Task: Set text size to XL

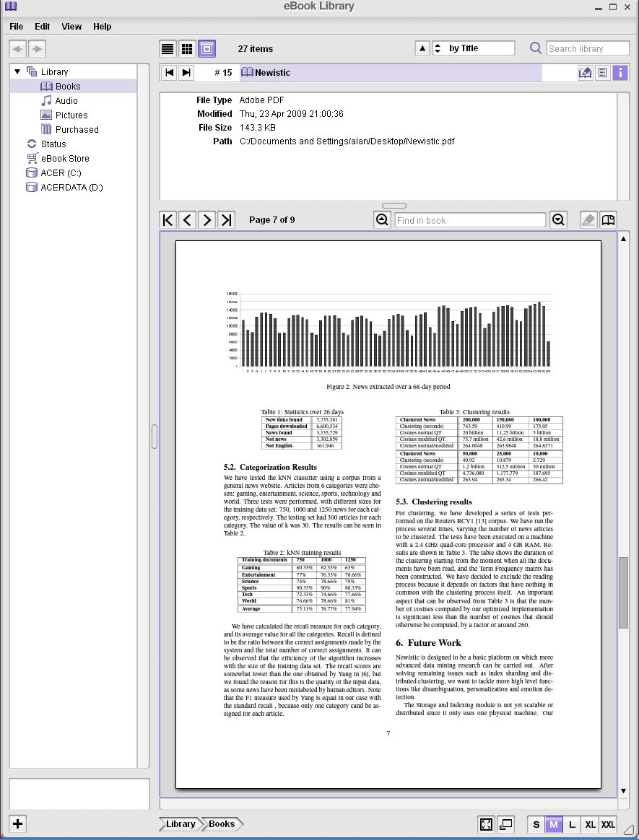Action: tap(590, 824)
